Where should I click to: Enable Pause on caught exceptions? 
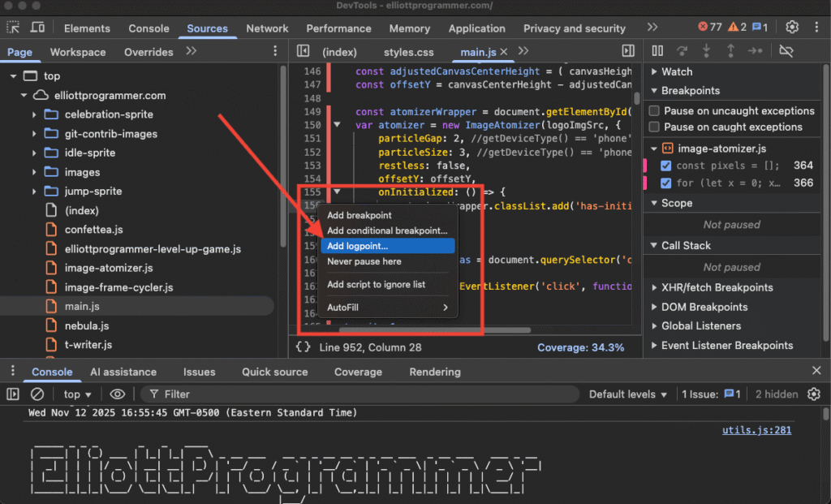pos(655,127)
